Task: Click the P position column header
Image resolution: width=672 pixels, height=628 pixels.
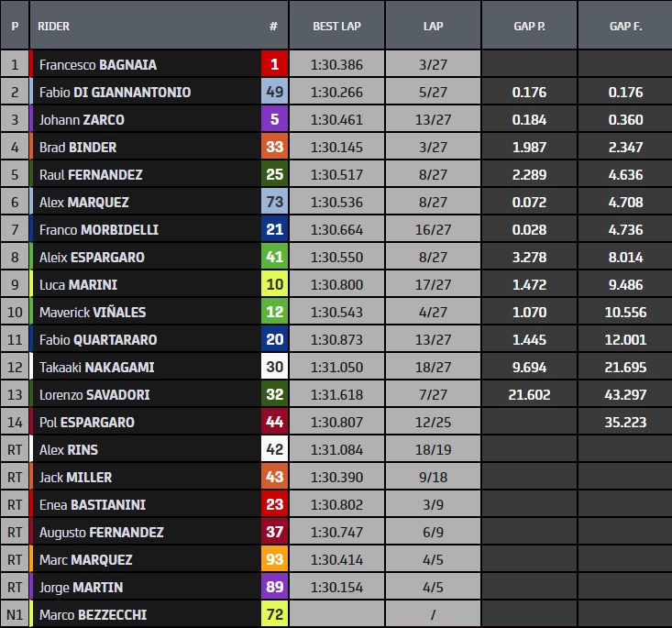Action: point(15,27)
